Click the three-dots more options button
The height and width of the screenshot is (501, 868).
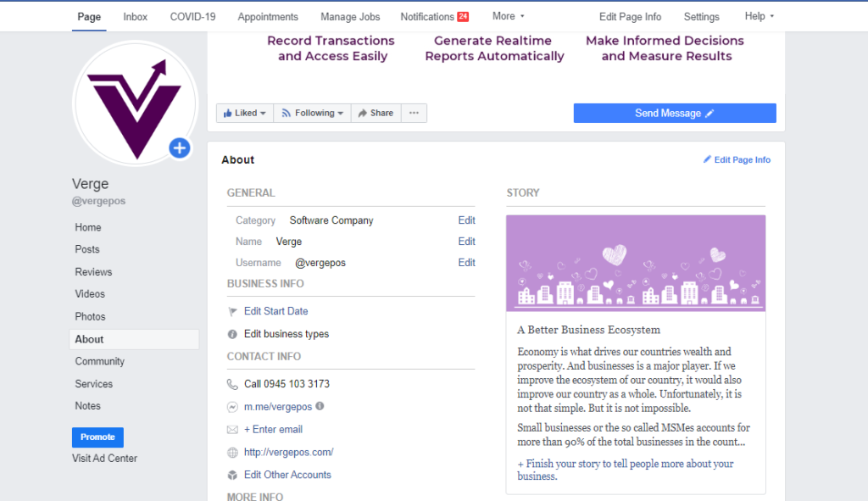414,113
